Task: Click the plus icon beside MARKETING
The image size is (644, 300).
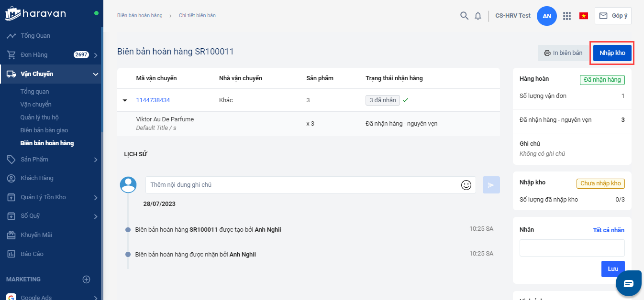Action: [x=87, y=279]
